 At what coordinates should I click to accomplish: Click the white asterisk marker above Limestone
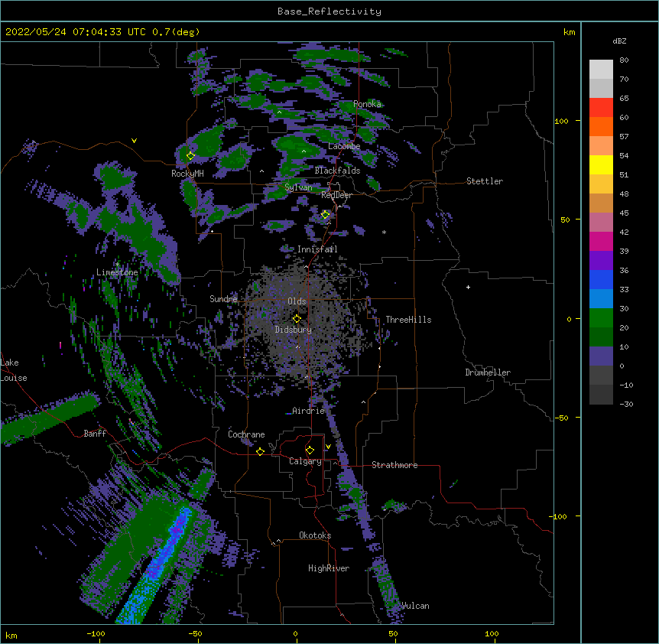pos(117,265)
